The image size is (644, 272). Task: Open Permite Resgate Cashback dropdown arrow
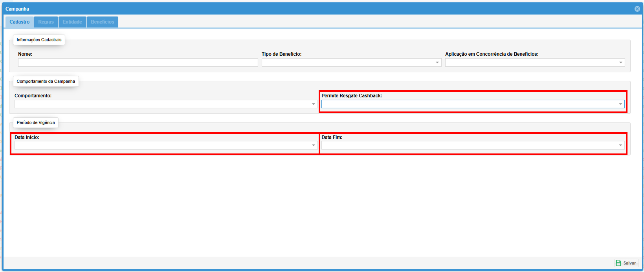click(620, 104)
